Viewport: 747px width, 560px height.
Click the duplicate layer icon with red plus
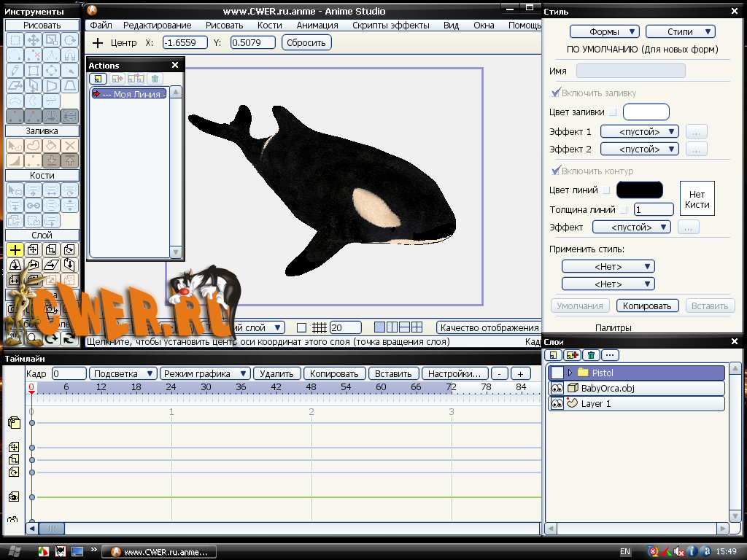(x=572, y=355)
